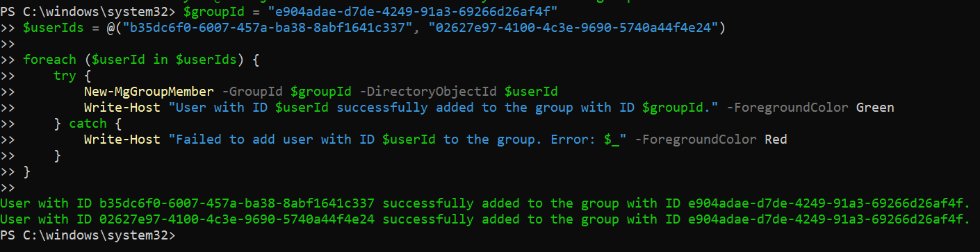Click the $_ error variable
The image size is (980, 252).
click(x=612, y=140)
